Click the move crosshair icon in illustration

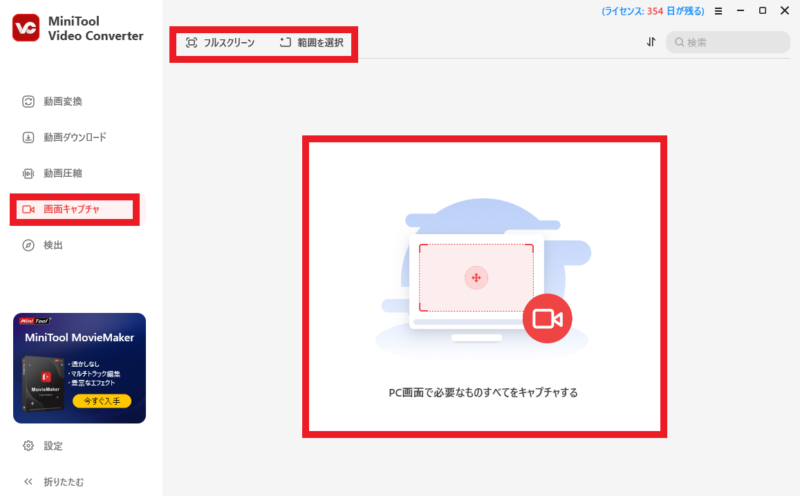476,278
